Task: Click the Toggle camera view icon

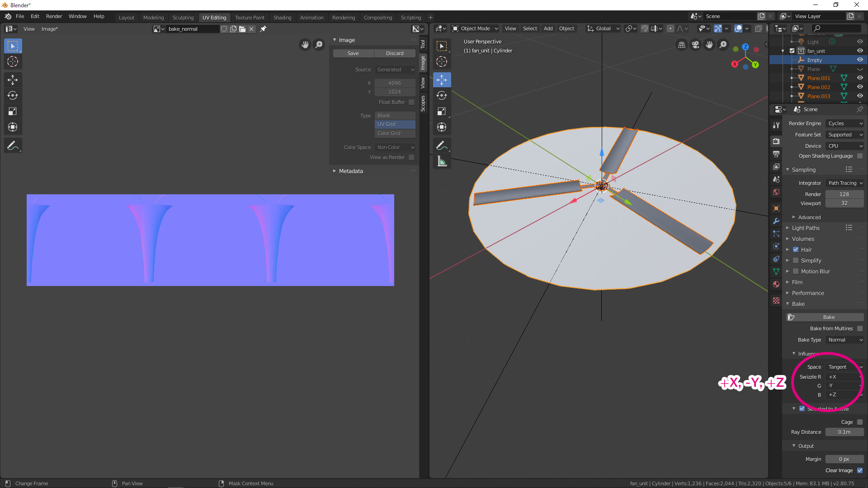Action: tap(695, 45)
